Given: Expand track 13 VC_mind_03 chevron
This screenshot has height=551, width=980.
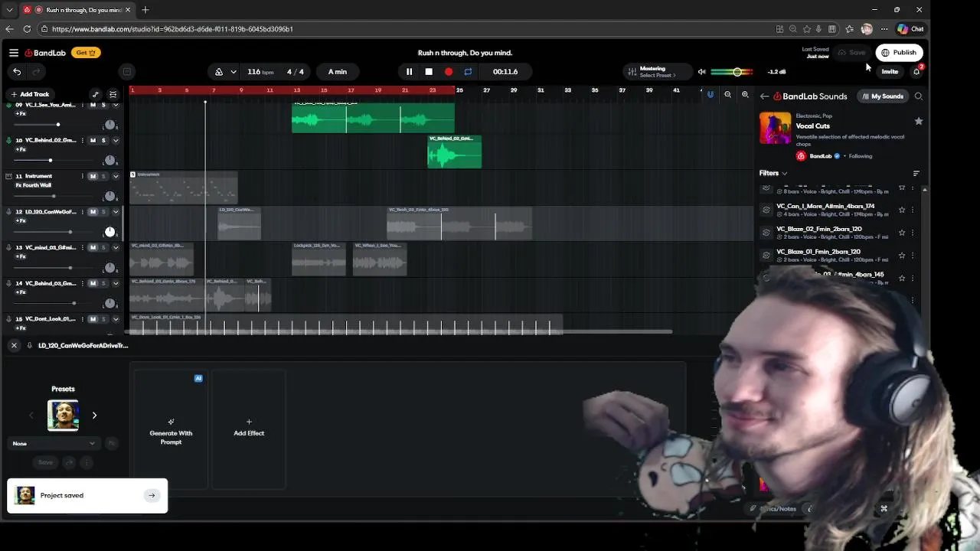Looking at the screenshot, I should point(116,247).
